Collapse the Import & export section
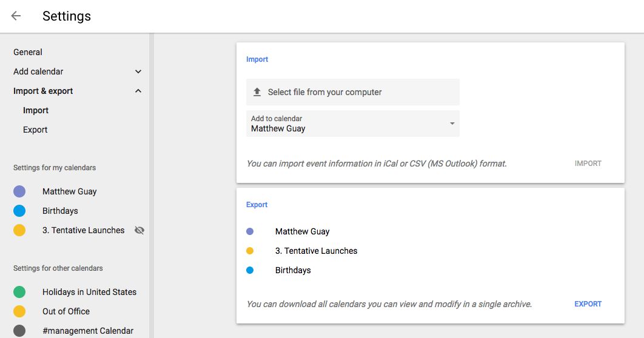 [x=138, y=91]
